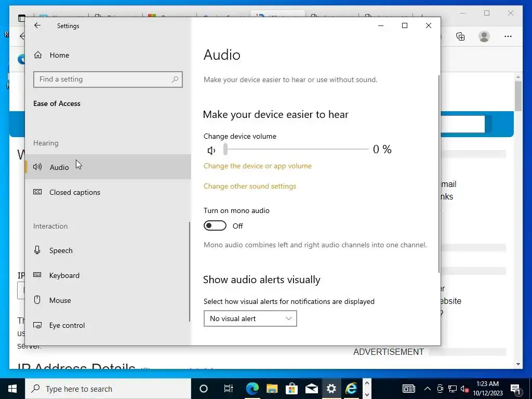
Task: Open Internet Explorer from the taskbar
Action: [x=351, y=389]
